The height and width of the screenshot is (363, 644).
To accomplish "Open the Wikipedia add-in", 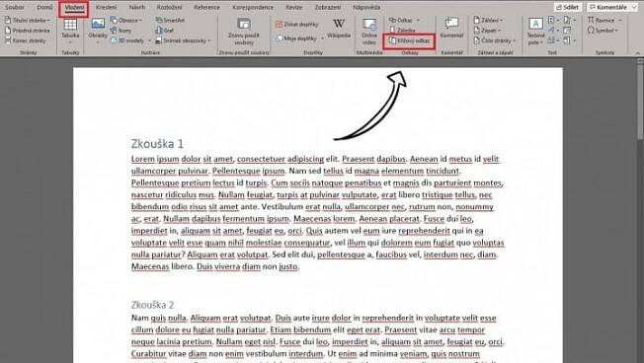I will pyautogui.click(x=339, y=28).
